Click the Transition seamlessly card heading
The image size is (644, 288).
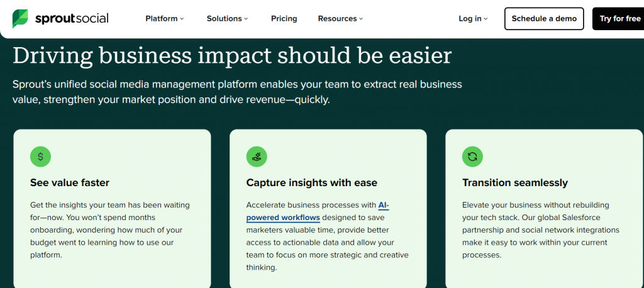pos(514,183)
